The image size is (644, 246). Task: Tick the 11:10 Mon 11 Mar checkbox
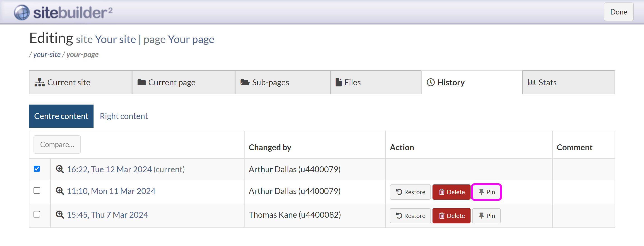pyautogui.click(x=37, y=191)
